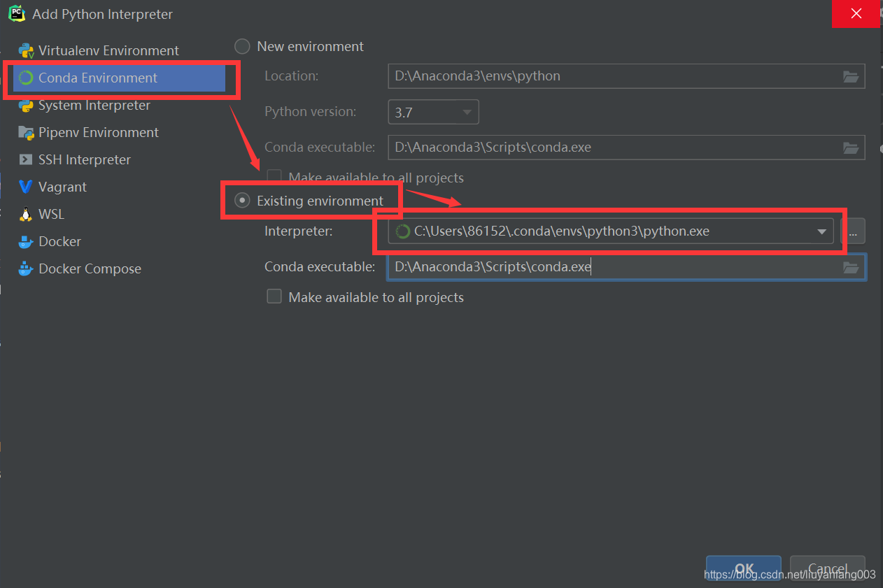Click the Docker Compose icon
The width and height of the screenshot is (883, 588).
[26, 268]
